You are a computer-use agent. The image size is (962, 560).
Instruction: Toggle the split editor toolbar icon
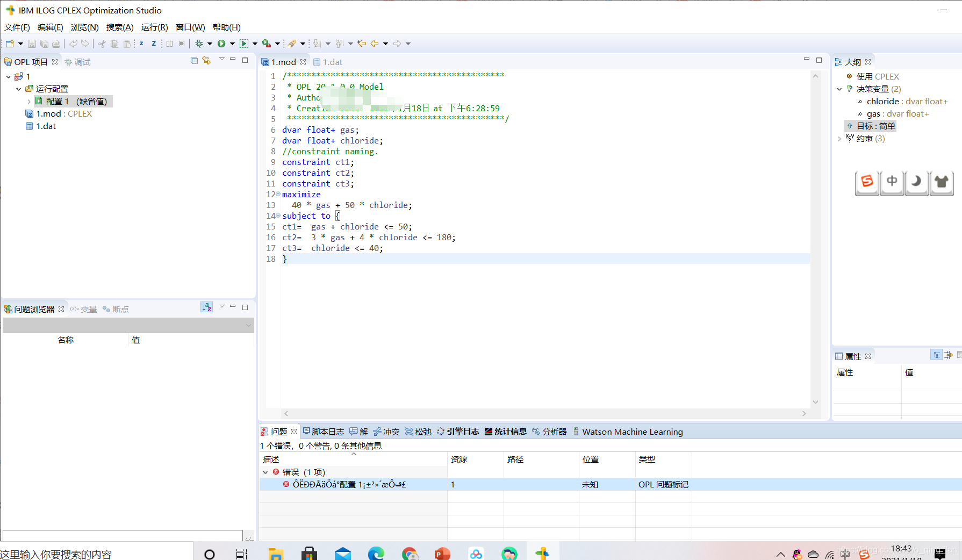click(x=170, y=44)
